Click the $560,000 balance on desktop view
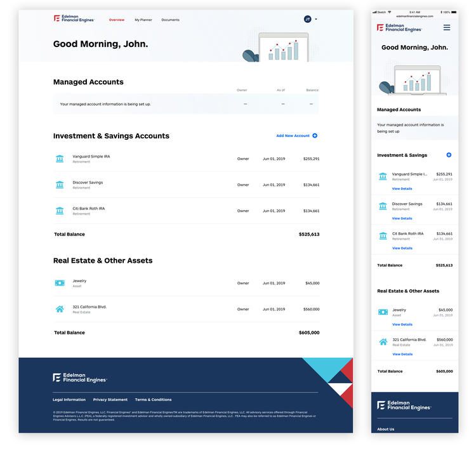The image size is (476, 455). point(311,309)
